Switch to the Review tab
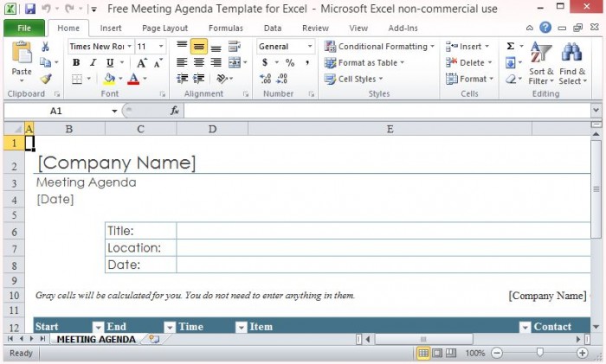 coord(315,28)
